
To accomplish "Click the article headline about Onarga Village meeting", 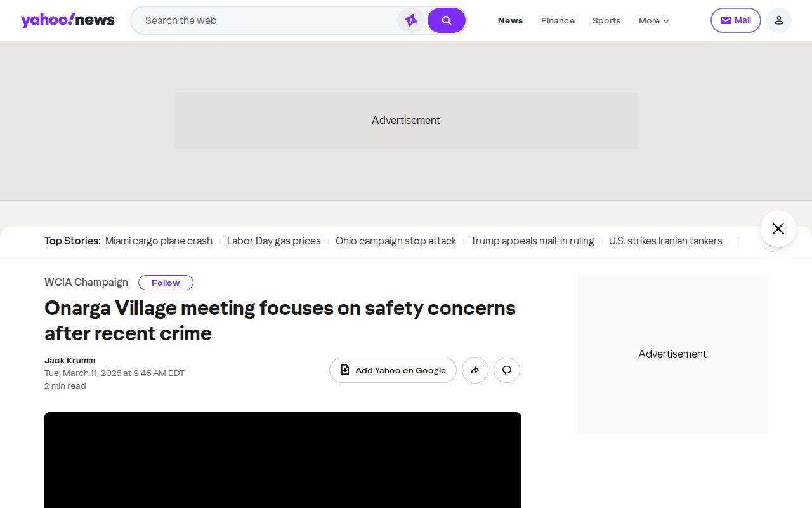I will click(x=280, y=321).
